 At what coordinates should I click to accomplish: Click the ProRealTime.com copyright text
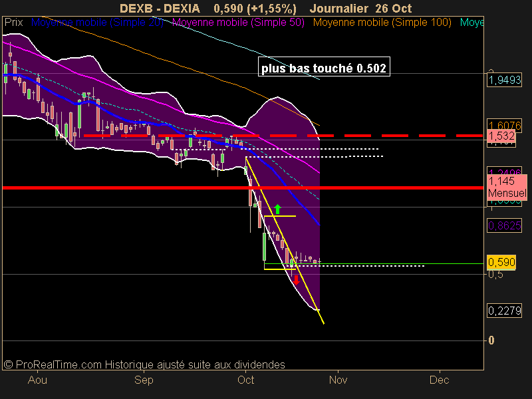(x=144, y=364)
